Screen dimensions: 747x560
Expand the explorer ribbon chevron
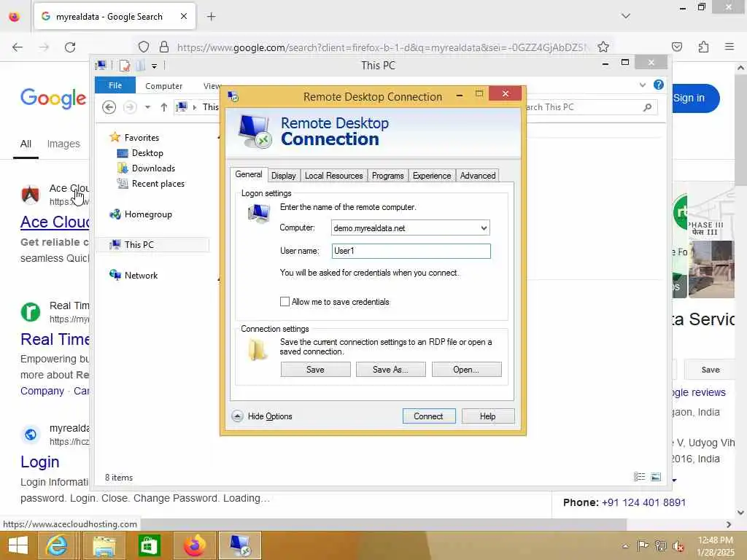click(x=643, y=85)
